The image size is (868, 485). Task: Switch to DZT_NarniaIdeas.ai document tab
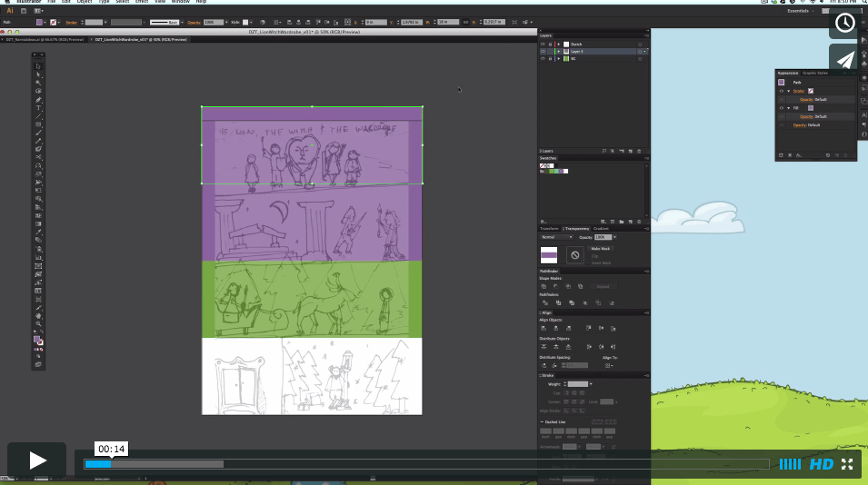point(45,40)
